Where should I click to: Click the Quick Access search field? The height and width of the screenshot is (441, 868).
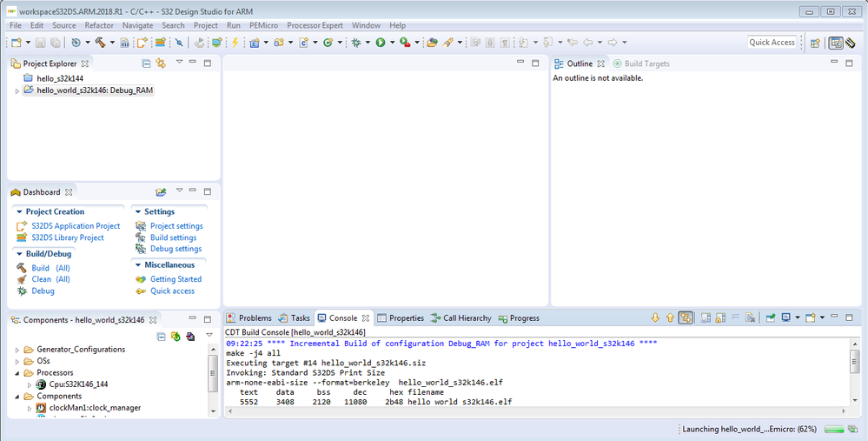tap(772, 43)
